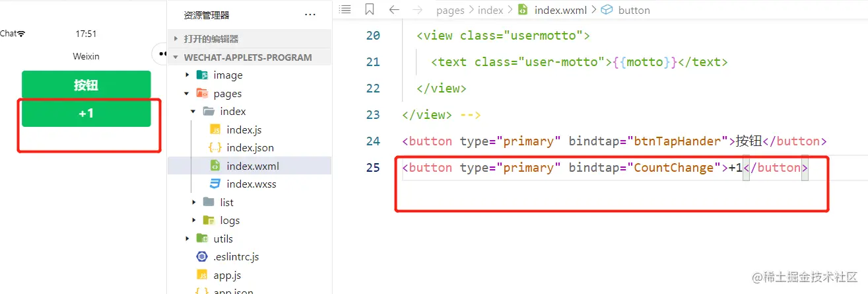The height and width of the screenshot is (294, 868).
Task: Collapse the pages folder arrow
Action: [x=188, y=94]
